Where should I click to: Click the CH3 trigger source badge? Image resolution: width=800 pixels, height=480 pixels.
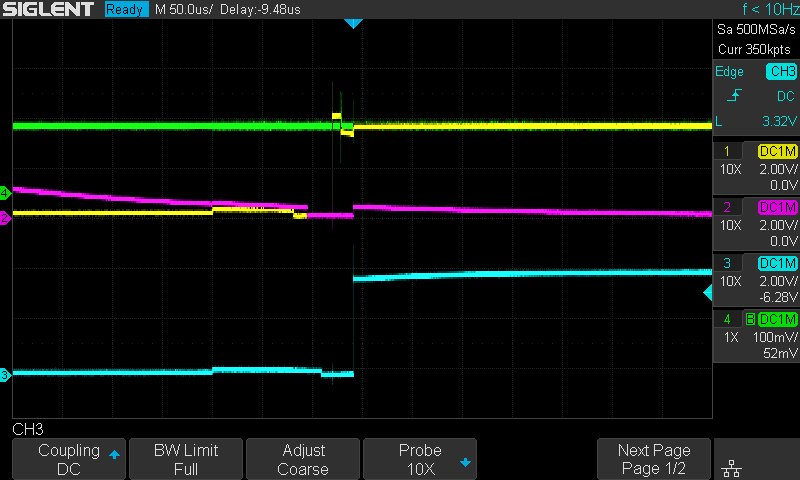coord(781,71)
